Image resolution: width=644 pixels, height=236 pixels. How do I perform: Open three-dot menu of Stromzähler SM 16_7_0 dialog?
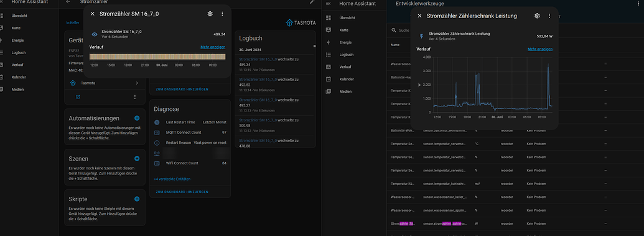(x=222, y=14)
